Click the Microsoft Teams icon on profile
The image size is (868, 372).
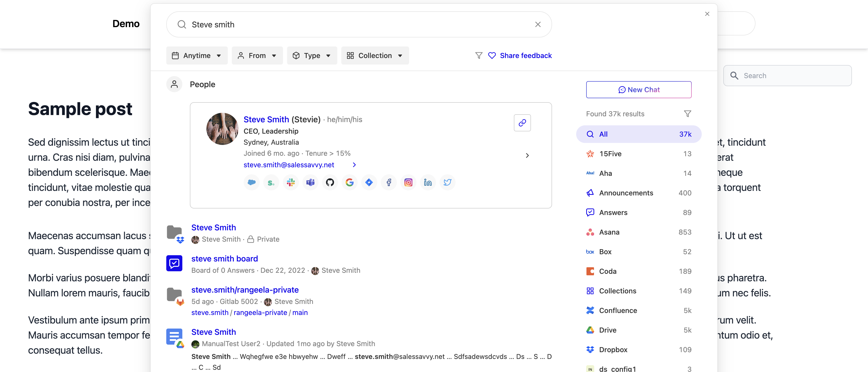click(310, 182)
